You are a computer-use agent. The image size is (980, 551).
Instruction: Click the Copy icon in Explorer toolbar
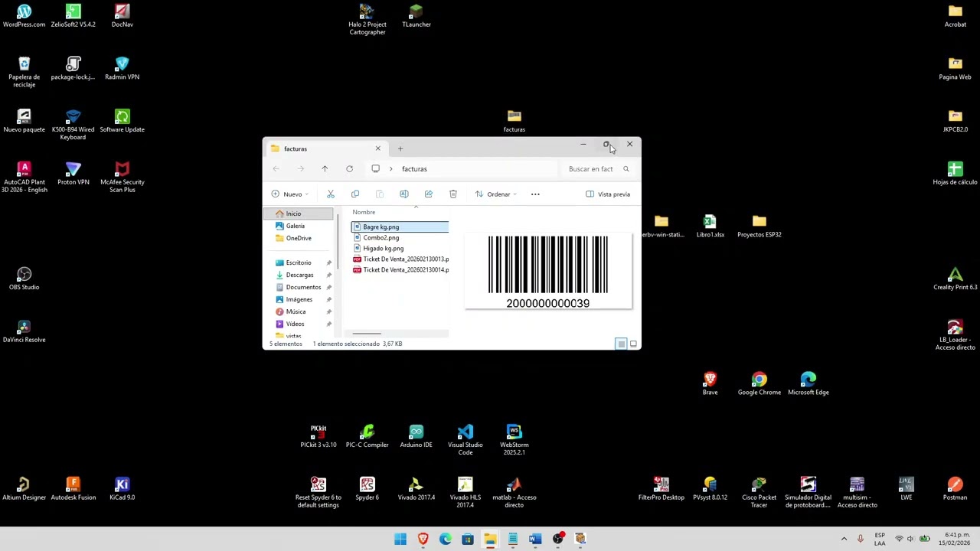point(355,194)
